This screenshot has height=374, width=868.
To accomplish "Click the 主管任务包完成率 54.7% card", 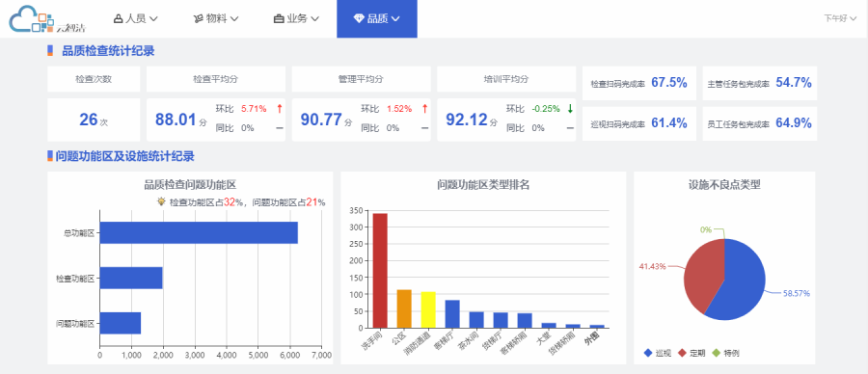I will click(760, 83).
